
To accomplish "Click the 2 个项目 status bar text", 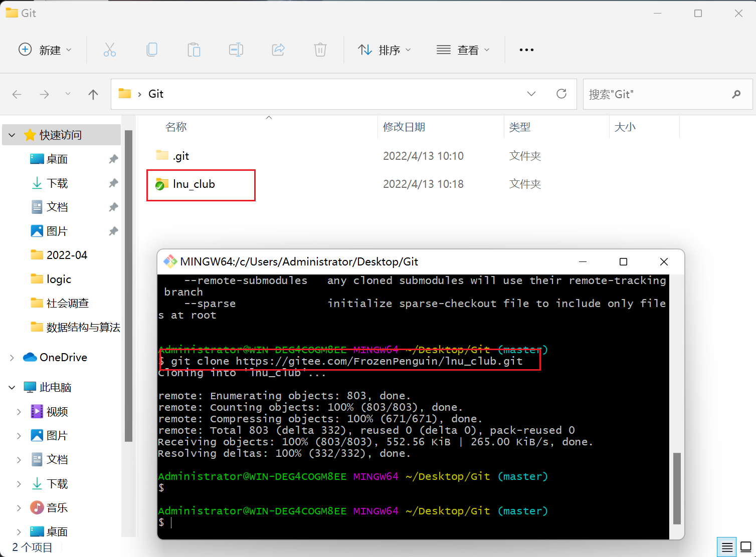I will click(32, 547).
